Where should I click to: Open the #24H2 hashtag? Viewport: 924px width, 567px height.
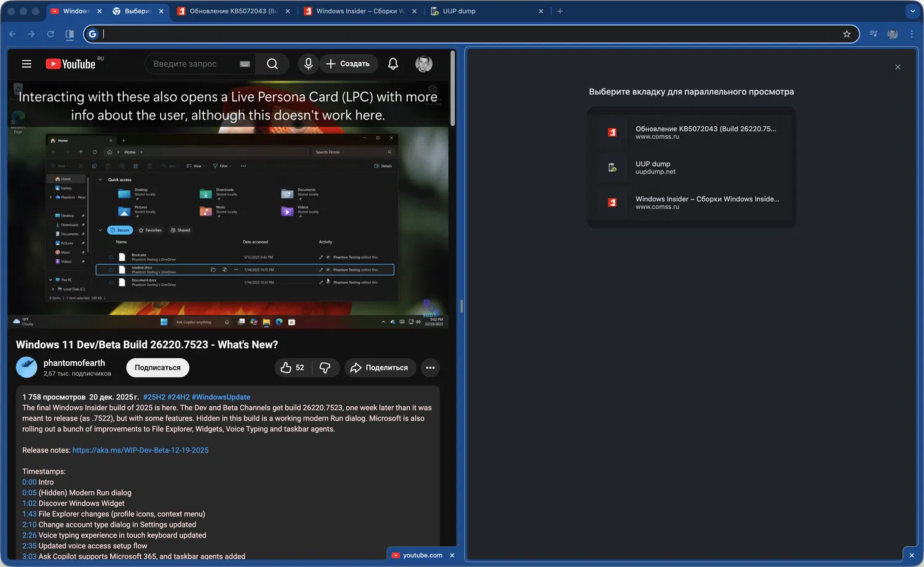click(179, 397)
